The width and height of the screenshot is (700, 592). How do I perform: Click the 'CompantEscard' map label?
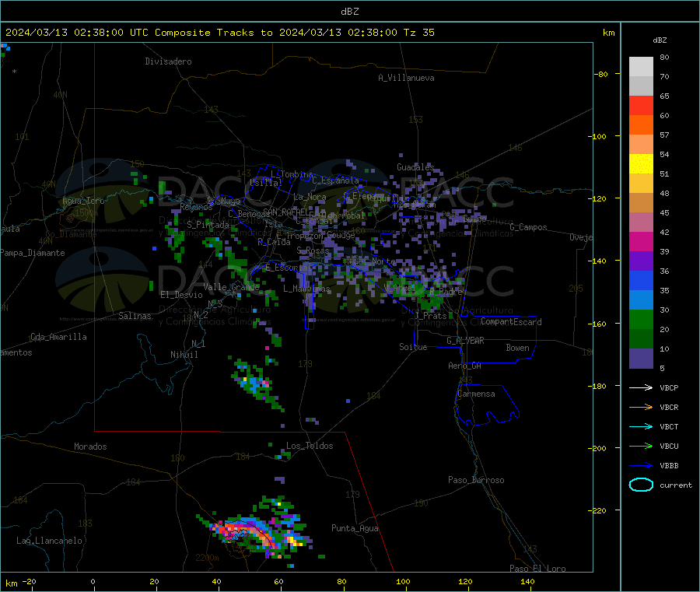(x=511, y=322)
